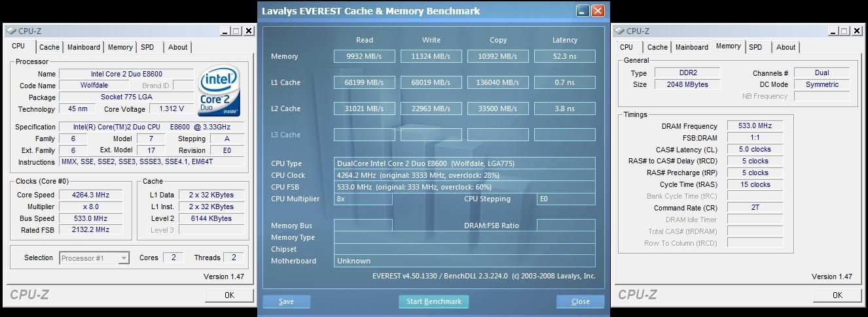Click L1 Cache Copy value 136040 MB/s

(x=497, y=83)
